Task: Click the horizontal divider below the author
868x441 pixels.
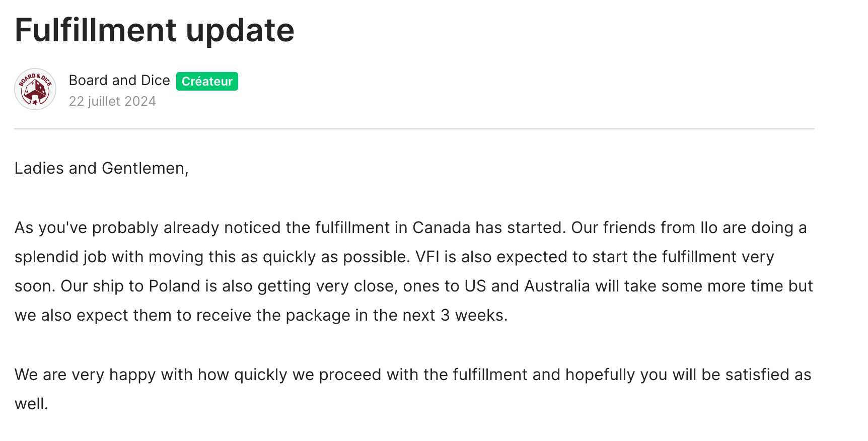Action: [414, 129]
